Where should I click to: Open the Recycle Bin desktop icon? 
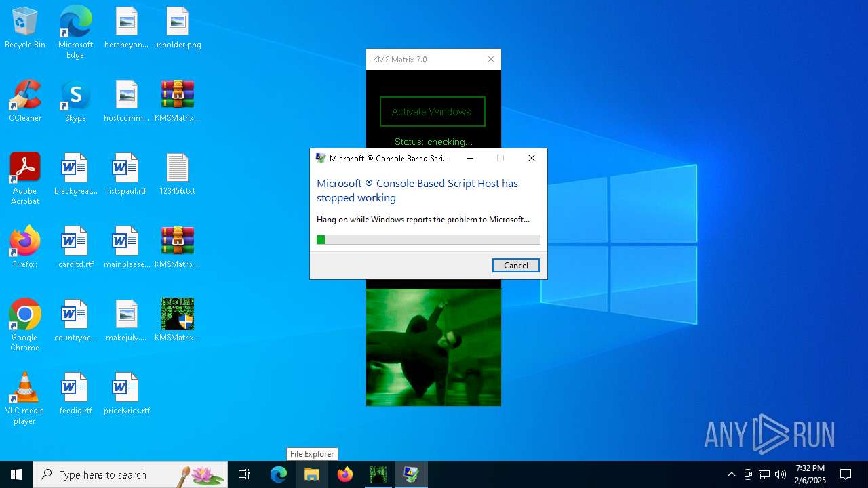pyautogui.click(x=25, y=28)
